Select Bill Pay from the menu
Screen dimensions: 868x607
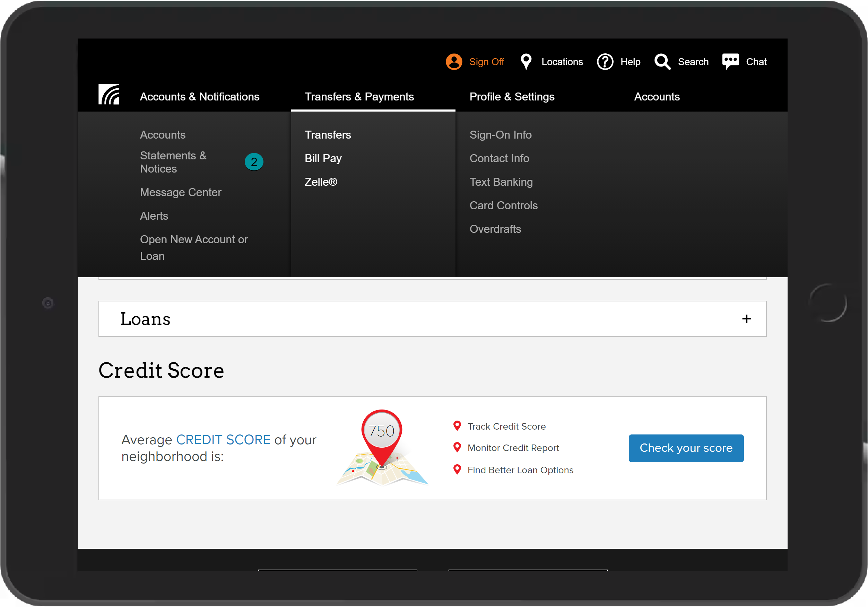click(323, 158)
